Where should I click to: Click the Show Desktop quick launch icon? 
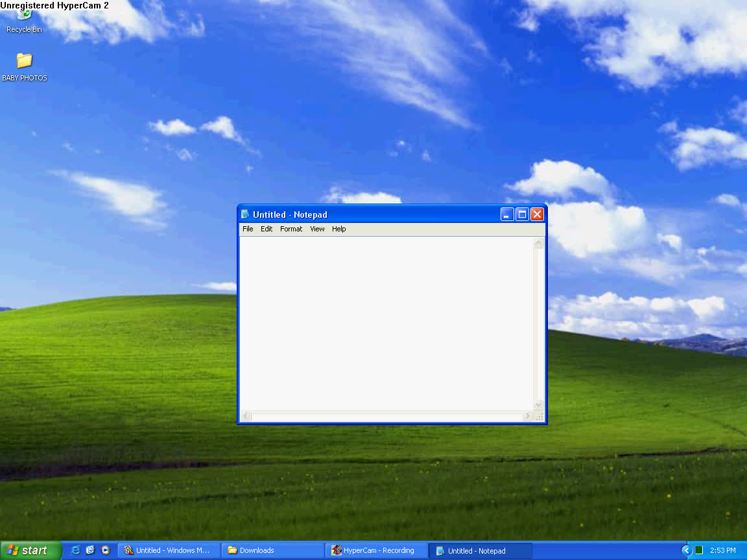(x=90, y=550)
